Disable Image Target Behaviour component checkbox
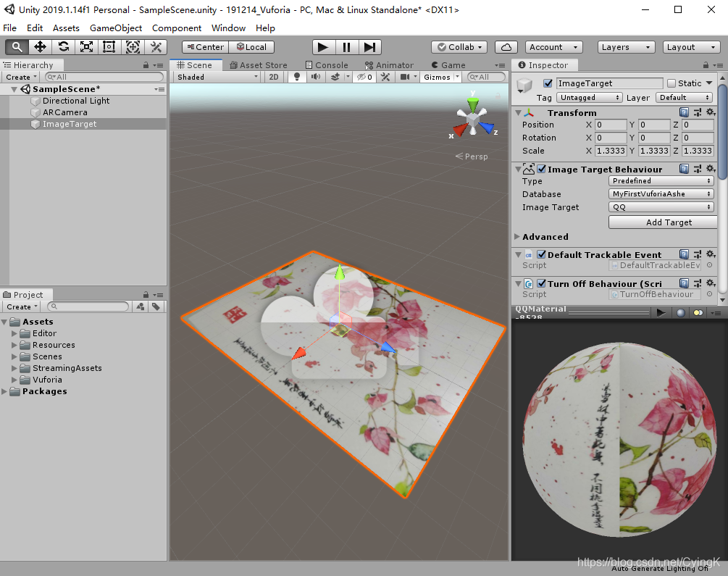This screenshot has width=728, height=576. click(x=541, y=169)
